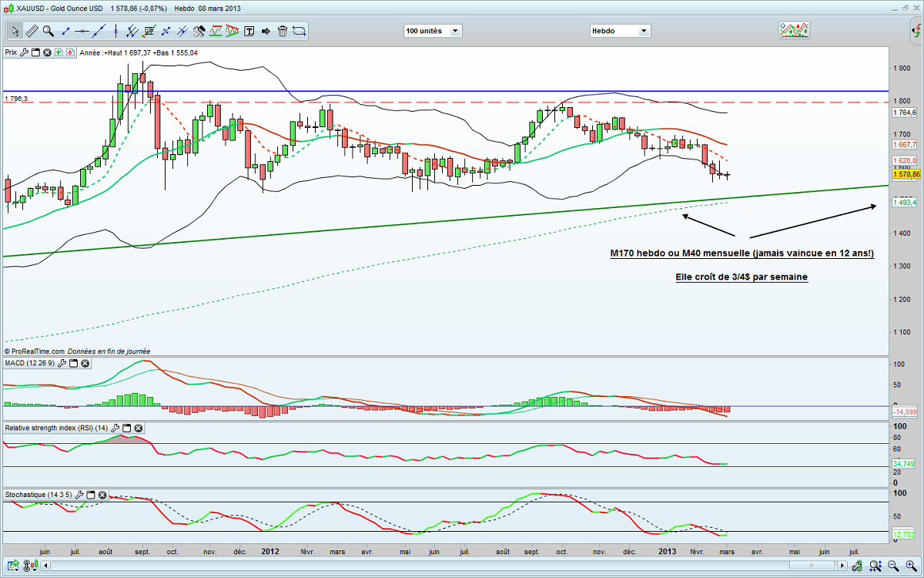Activate the magnifying glass zoom tool
This screenshot has height=578, width=924.
[48, 31]
